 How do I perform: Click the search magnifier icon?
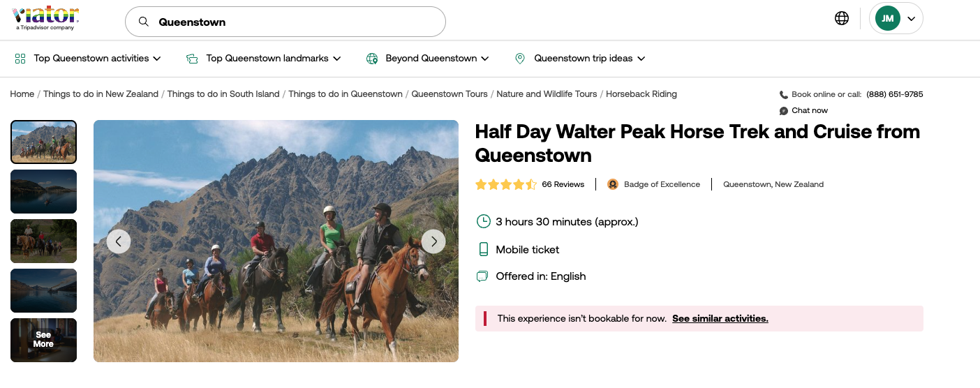pyautogui.click(x=144, y=22)
